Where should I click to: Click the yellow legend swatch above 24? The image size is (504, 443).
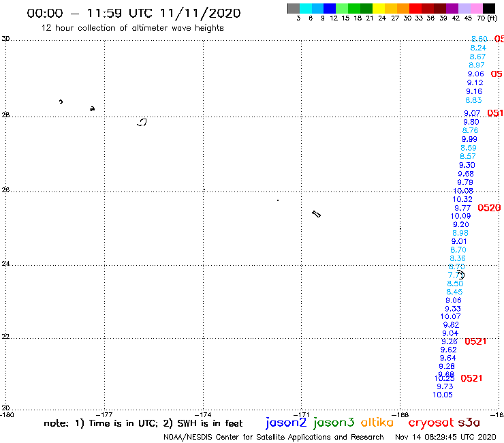[x=379, y=8]
